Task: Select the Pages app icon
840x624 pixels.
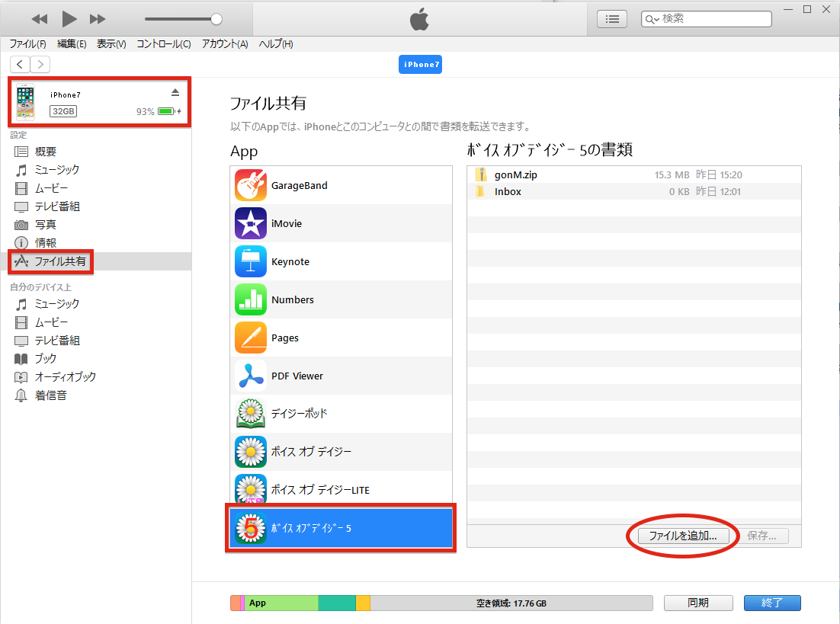Action: click(x=250, y=338)
